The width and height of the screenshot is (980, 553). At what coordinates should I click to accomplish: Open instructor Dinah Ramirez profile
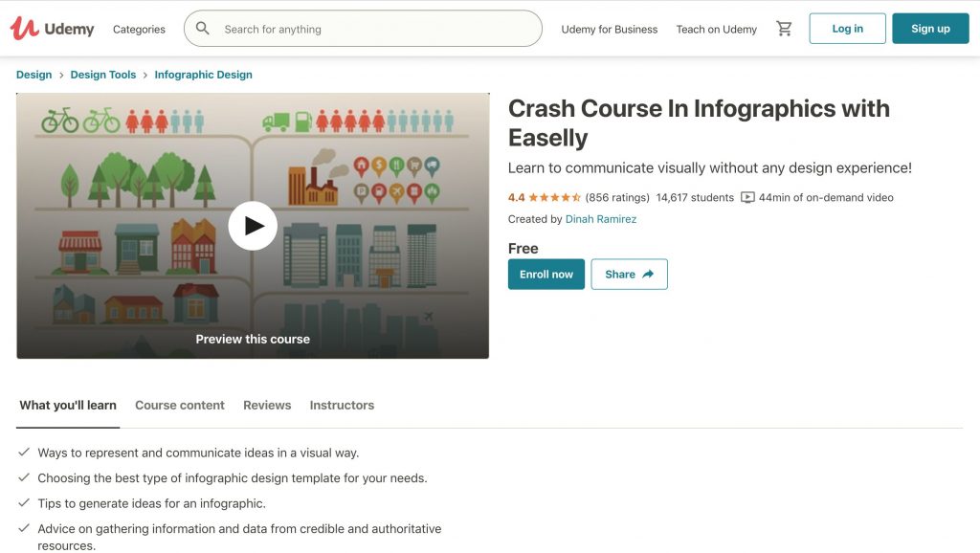(601, 219)
